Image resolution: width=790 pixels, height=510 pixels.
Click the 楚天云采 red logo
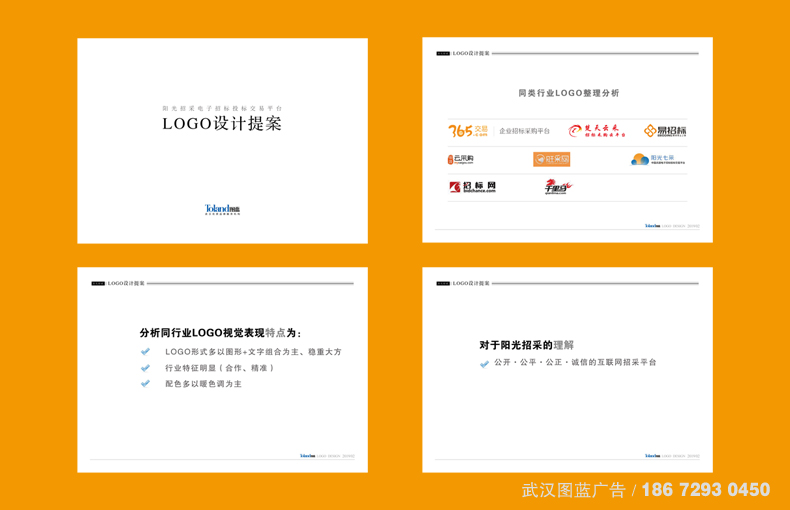(597, 131)
